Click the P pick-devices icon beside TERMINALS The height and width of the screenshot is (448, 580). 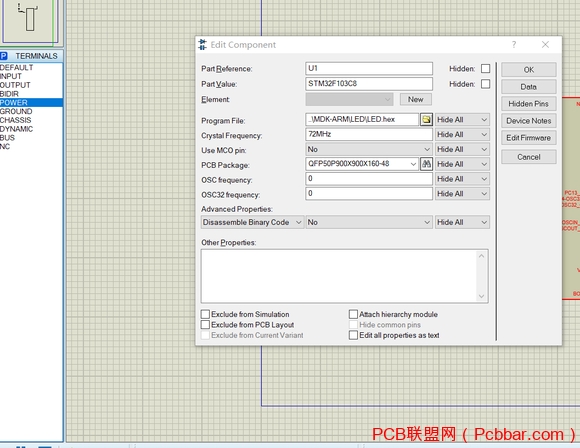4,56
